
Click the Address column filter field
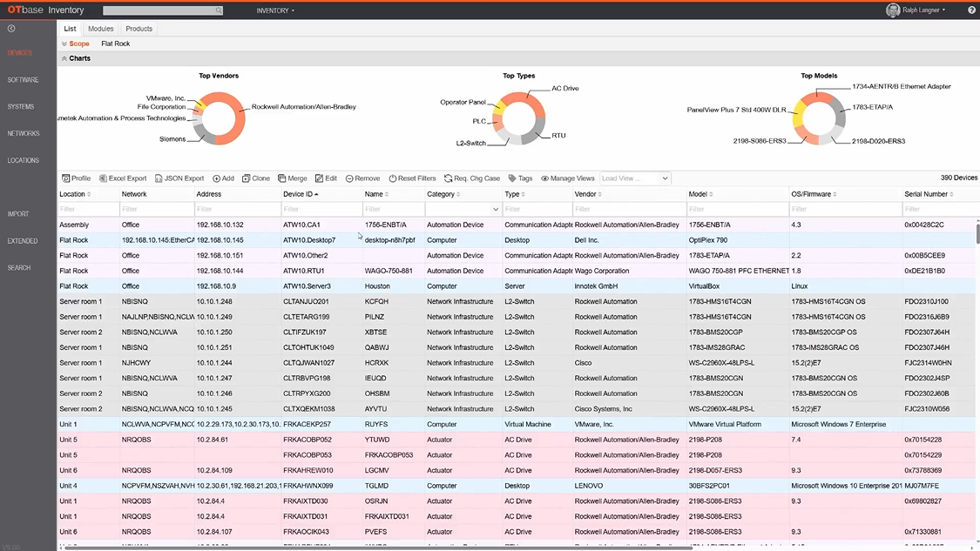[x=238, y=209]
